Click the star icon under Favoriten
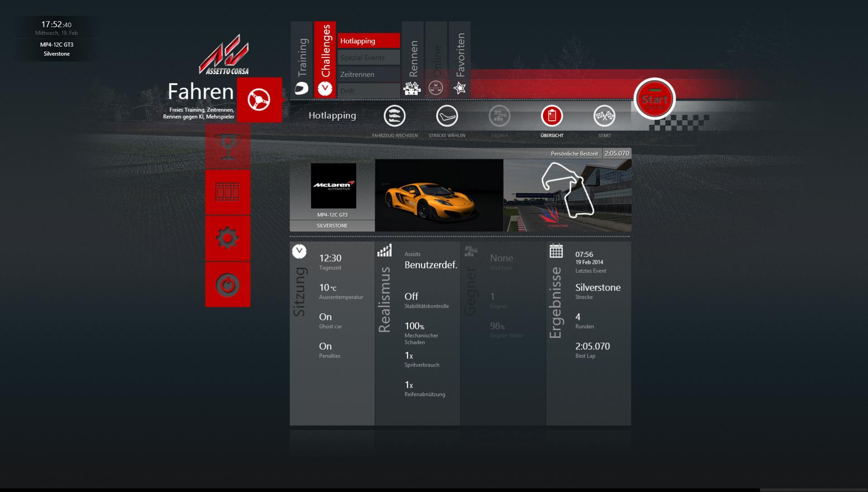 pos(460,88)
